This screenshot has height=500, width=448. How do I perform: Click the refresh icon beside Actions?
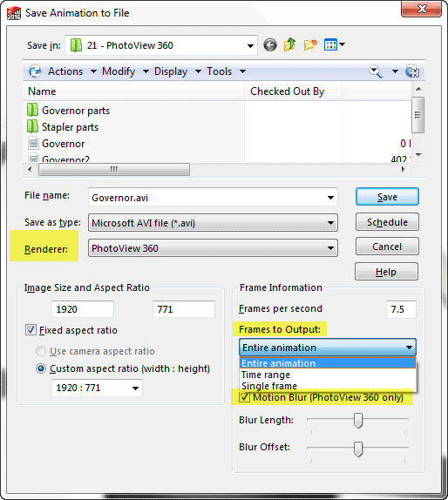(x=35, y=71)
